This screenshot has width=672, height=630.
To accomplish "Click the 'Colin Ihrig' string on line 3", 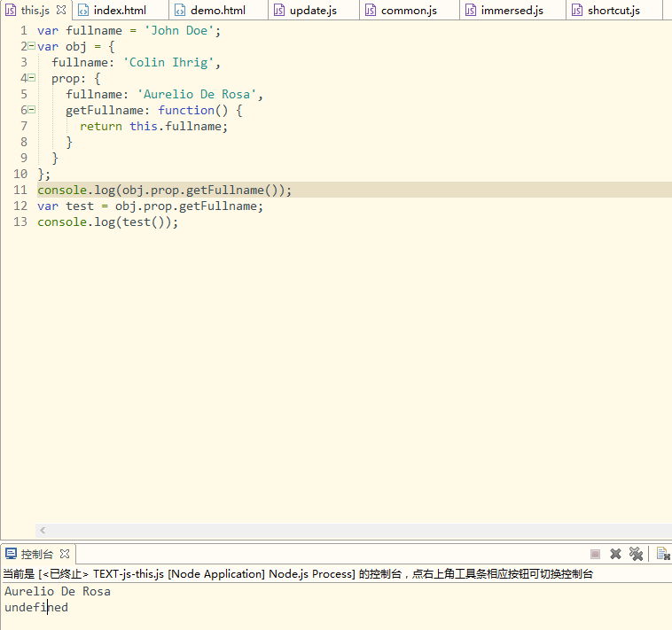I will [x=168, y=63].
